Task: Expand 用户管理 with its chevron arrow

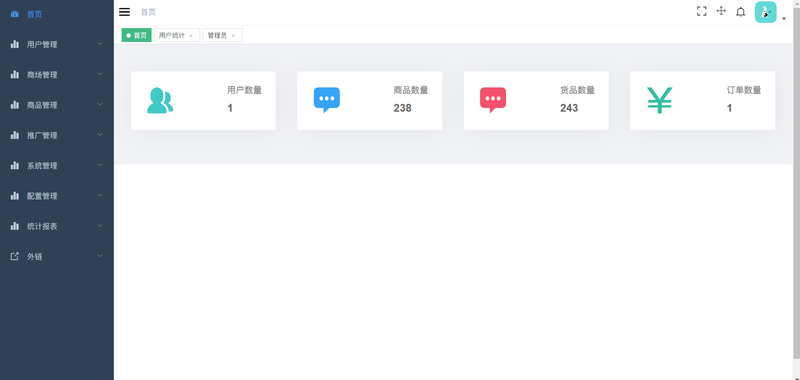Action: coord(100,44)
